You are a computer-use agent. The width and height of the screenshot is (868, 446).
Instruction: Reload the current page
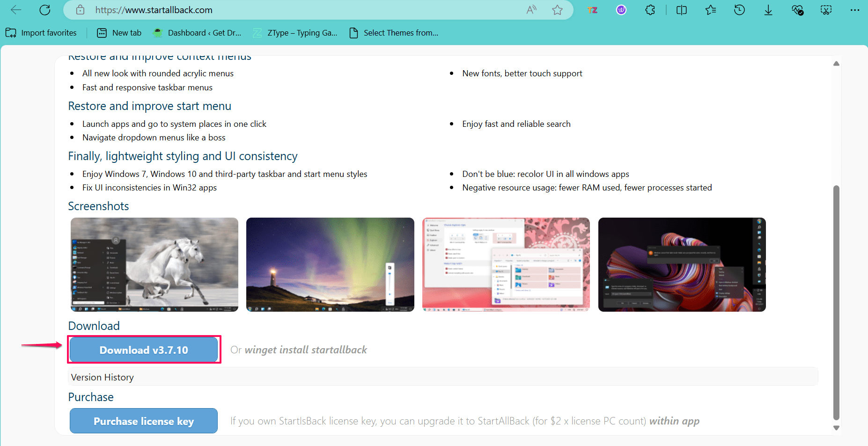[45, 10]
